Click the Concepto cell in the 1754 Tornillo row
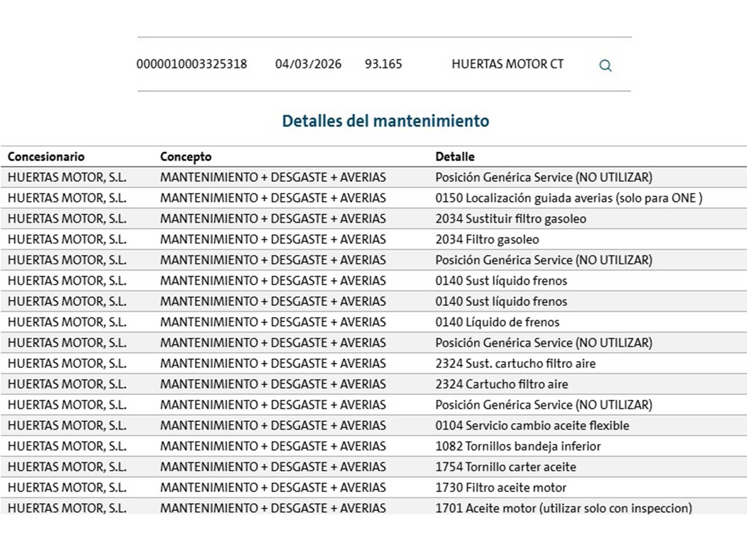This screenshot has height=560, width=747. (x=273, y=467)
